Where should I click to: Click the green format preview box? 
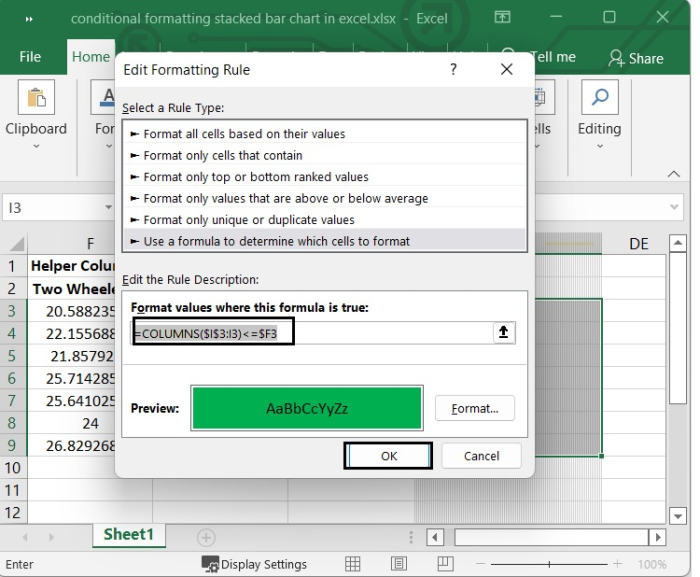point(307,408)
